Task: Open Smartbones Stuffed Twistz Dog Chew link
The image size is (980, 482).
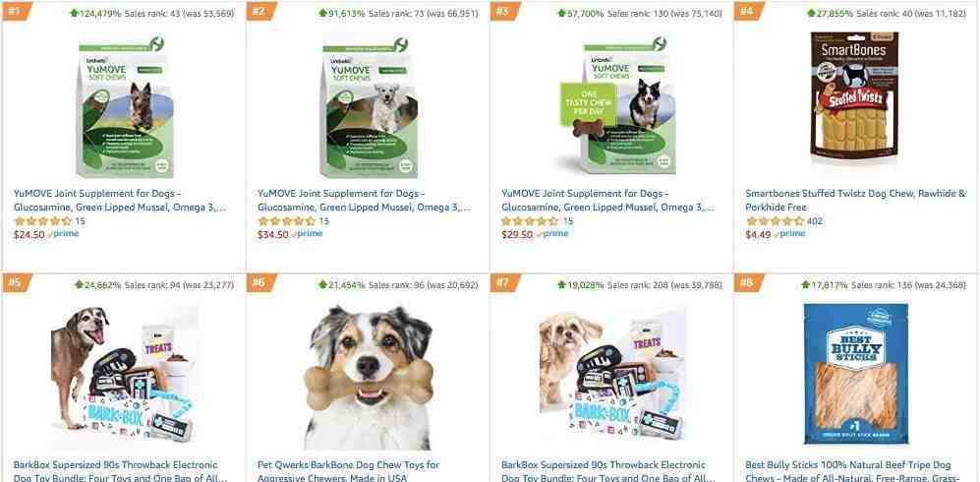Action: (855, 200)
